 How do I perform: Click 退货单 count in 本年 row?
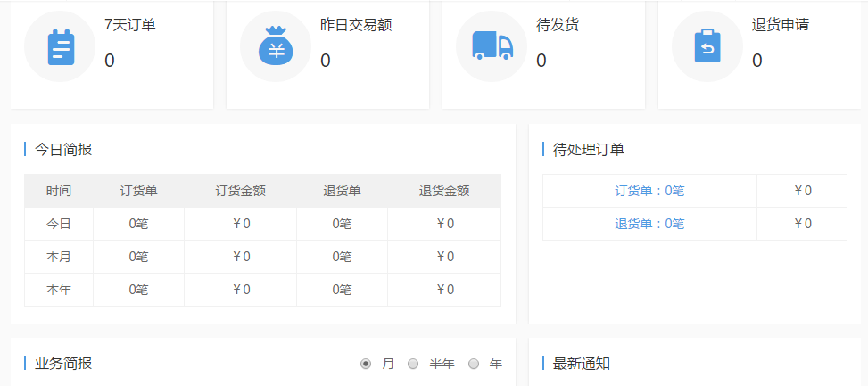(x=342, y=289)
